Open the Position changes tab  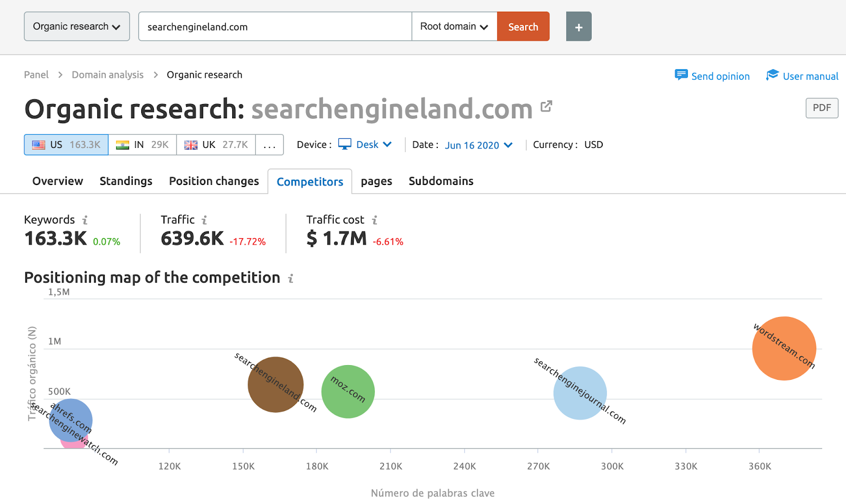(214, 181)
